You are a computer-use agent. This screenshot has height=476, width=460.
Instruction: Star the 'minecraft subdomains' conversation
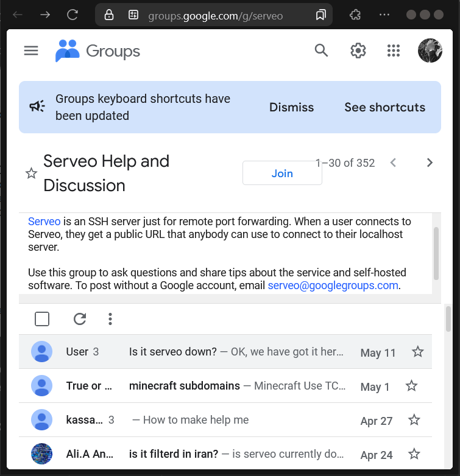411,386
